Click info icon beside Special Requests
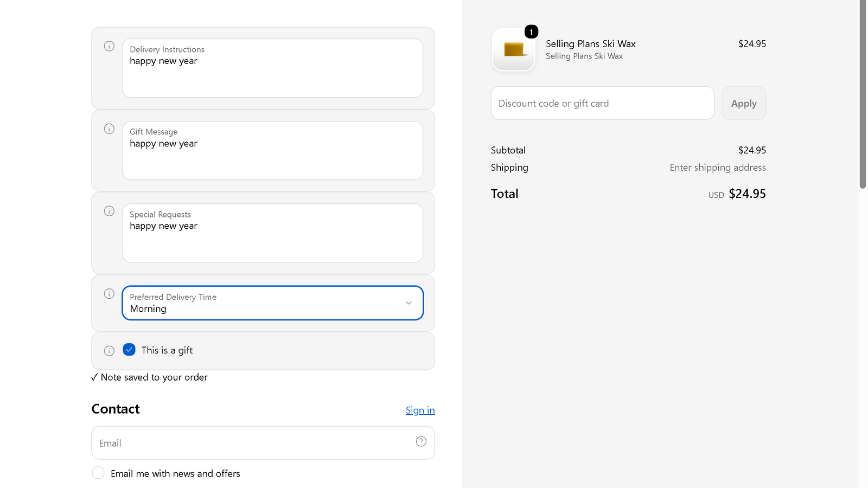 (109, 211)
